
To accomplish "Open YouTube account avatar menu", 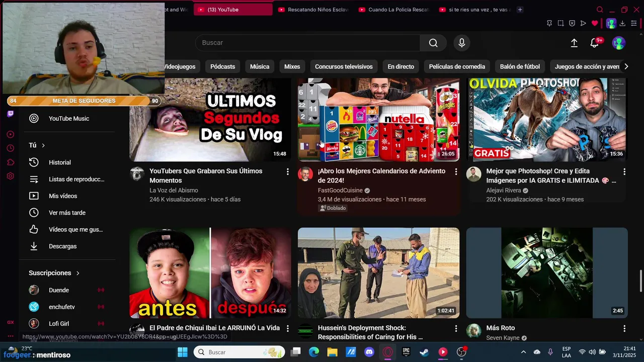I will (618, 43).
